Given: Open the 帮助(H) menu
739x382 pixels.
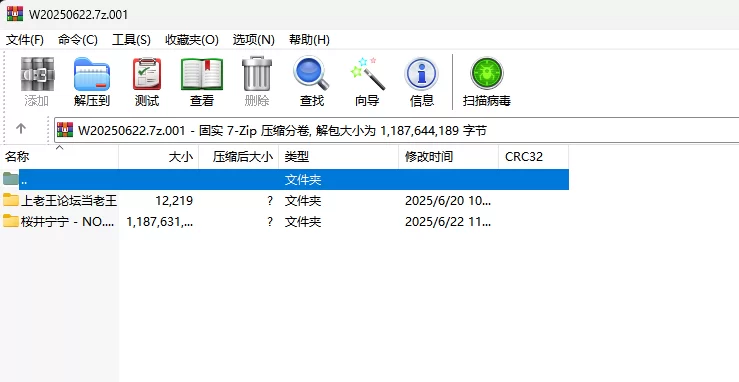Looking at the screenshot, I should pyautogui.click(x=309, y=40).
